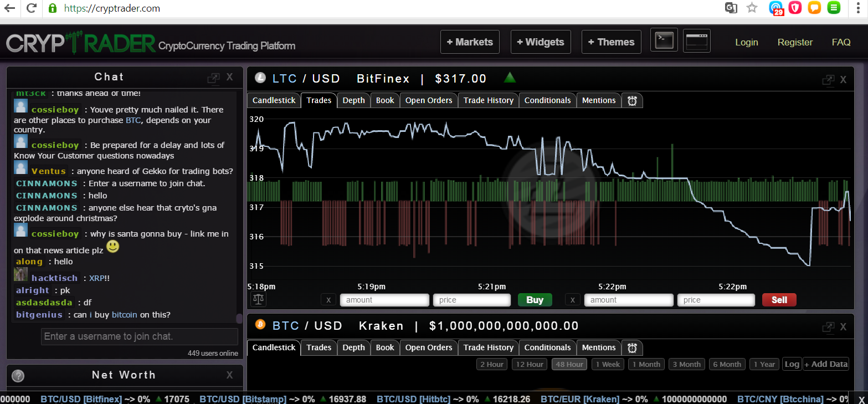
Task: Select the 1 Week timeframe
Action: tap(608, 364)
